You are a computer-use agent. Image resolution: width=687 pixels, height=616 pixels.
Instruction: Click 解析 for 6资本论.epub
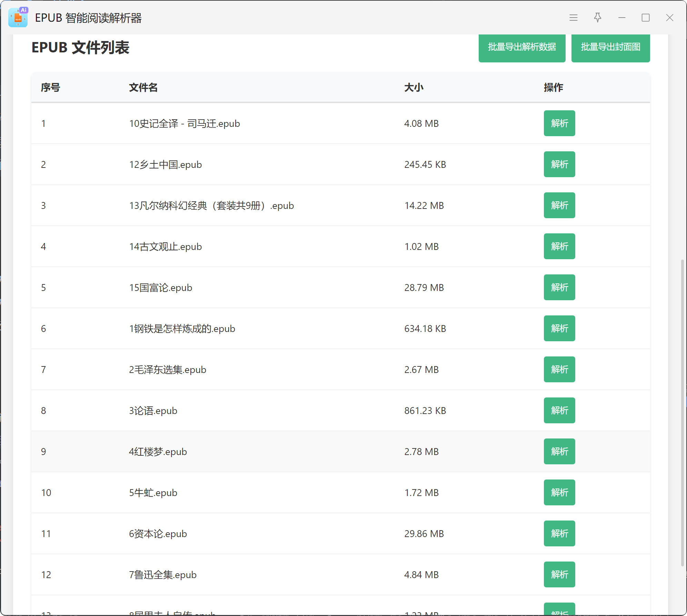[559, 533]
